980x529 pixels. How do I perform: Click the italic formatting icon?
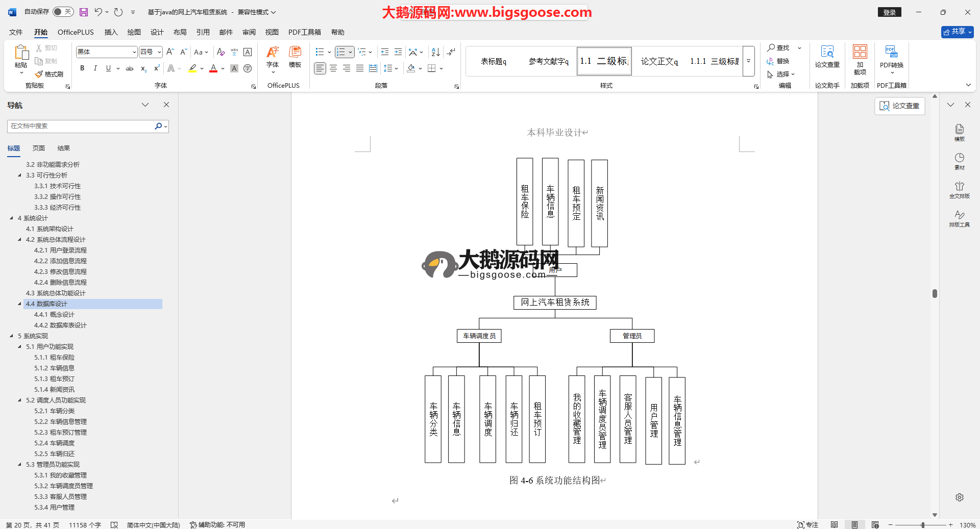point(95,68)
